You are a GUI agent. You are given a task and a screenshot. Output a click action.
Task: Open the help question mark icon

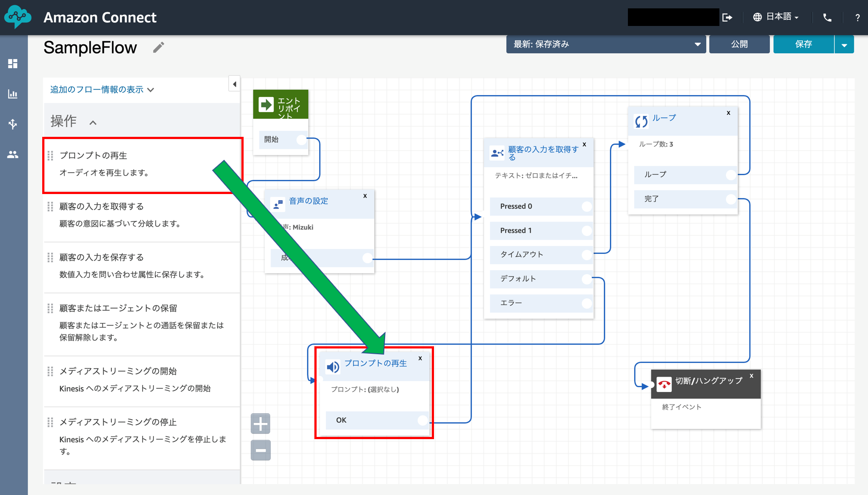pyautogui.click(x=857, y=18)
